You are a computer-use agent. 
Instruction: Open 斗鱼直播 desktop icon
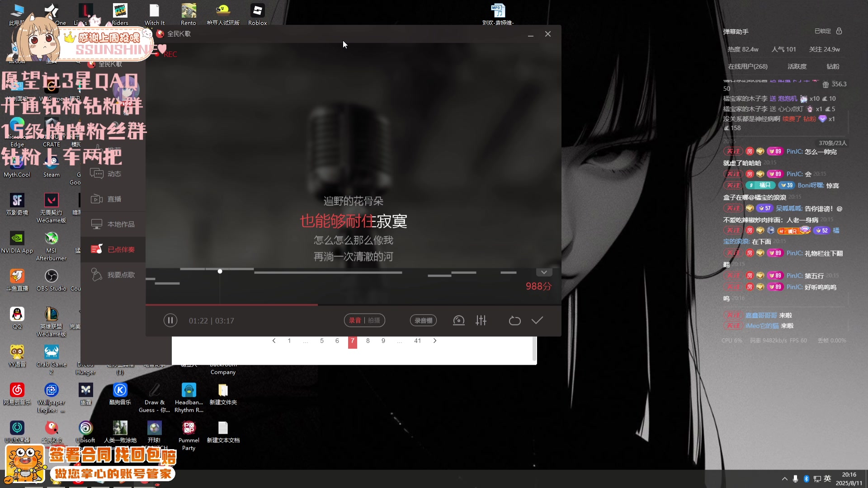(x=17, y=280)
